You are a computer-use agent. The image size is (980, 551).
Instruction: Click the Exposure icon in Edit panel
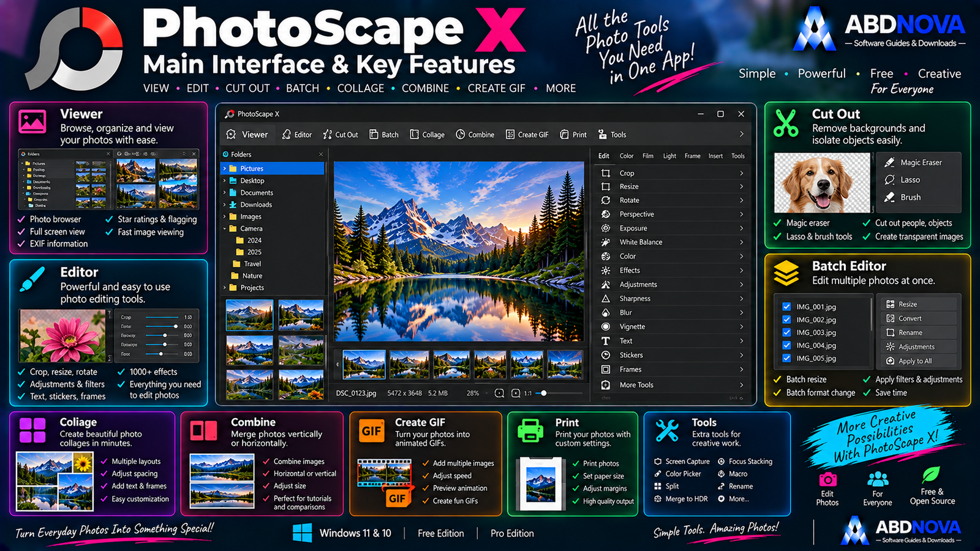(606, 228)
